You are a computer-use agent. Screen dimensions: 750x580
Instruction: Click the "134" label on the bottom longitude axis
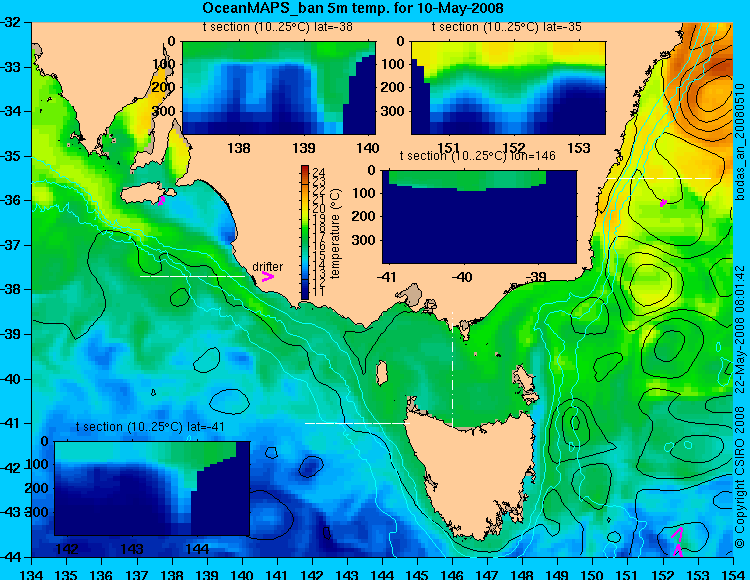pyautogui.click(x=32, y=574)
